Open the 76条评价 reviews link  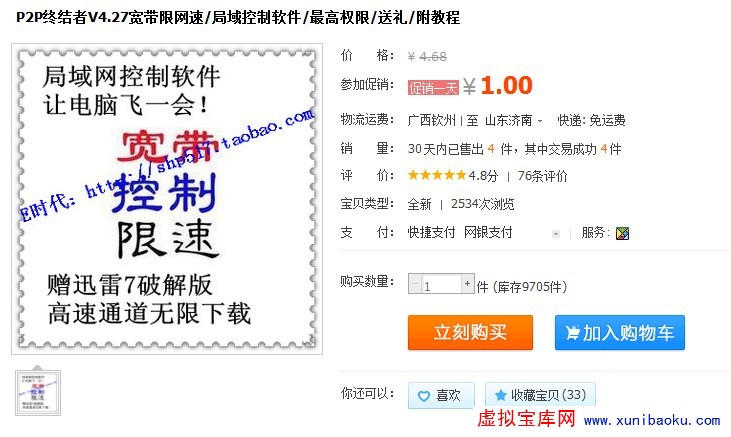[543, 176]
